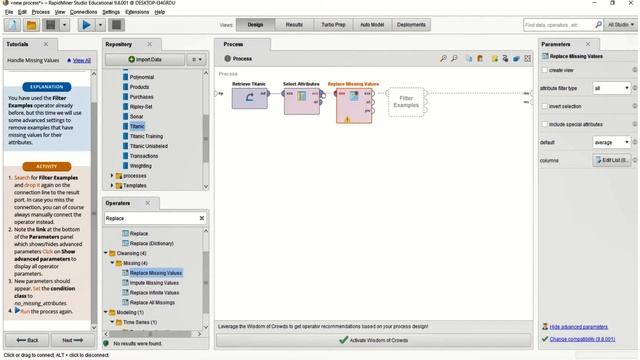
Task: Close the Repository panel tab
Action: (x=149, y=44)
